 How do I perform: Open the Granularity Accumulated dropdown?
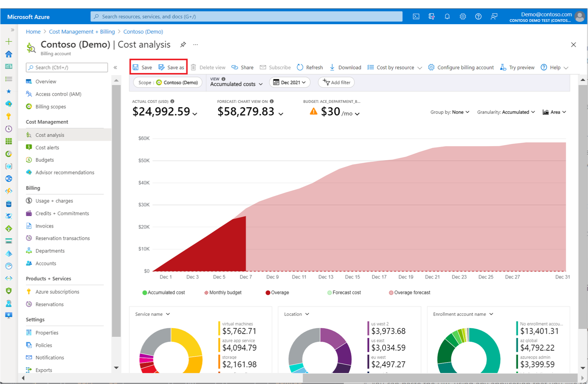tap(506, 112)
